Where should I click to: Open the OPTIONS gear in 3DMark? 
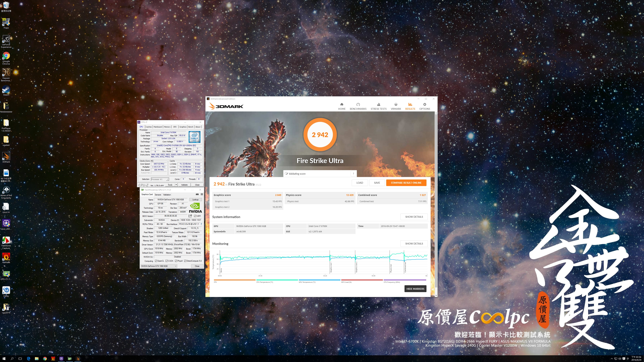pos(424,106)
